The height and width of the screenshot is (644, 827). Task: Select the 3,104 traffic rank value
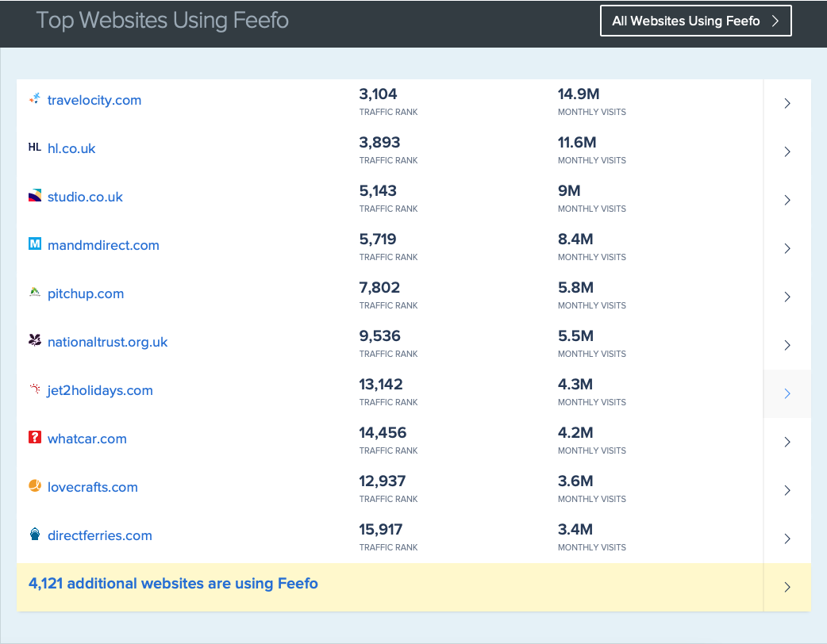pos(378,94)
